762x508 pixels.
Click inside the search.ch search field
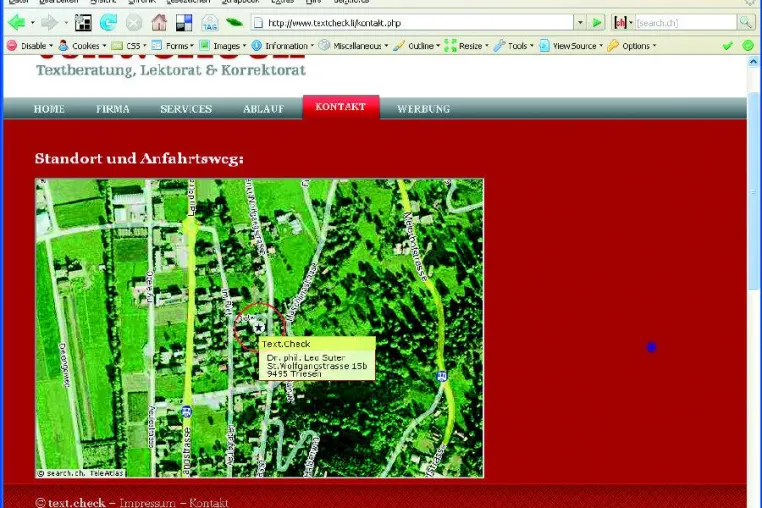point(685,23)
